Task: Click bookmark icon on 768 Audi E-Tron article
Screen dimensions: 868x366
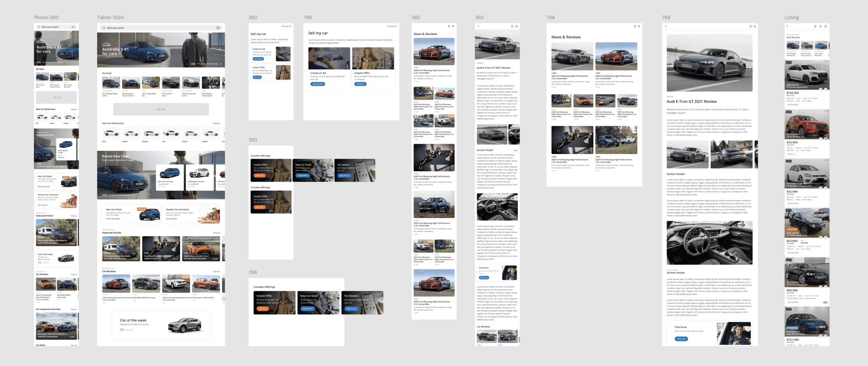Action: pyautogui.click(x=750, y=26)
